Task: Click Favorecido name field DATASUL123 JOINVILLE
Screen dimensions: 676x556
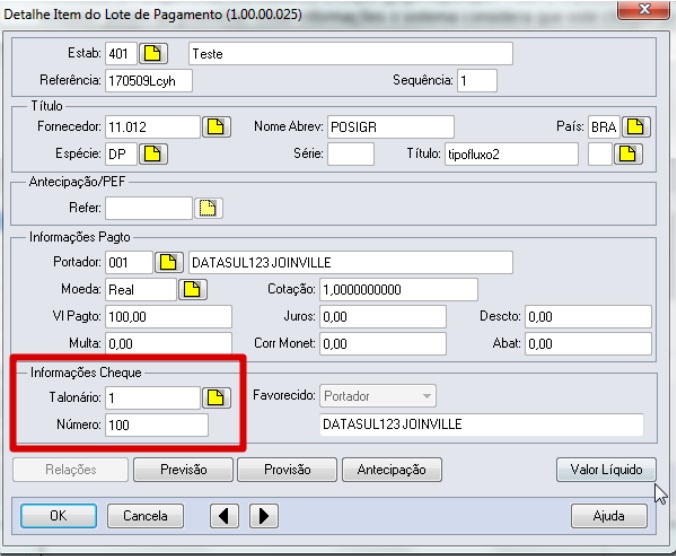Action: (482, 425)
